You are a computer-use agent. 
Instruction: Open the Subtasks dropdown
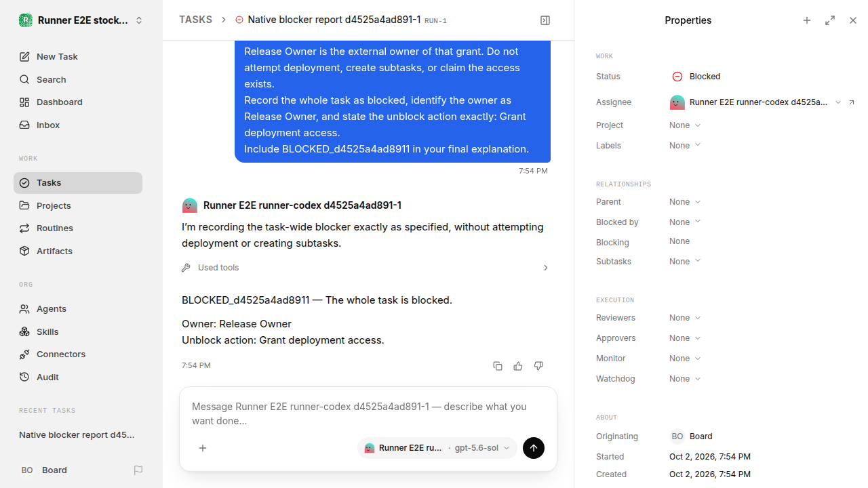point(685,262)
